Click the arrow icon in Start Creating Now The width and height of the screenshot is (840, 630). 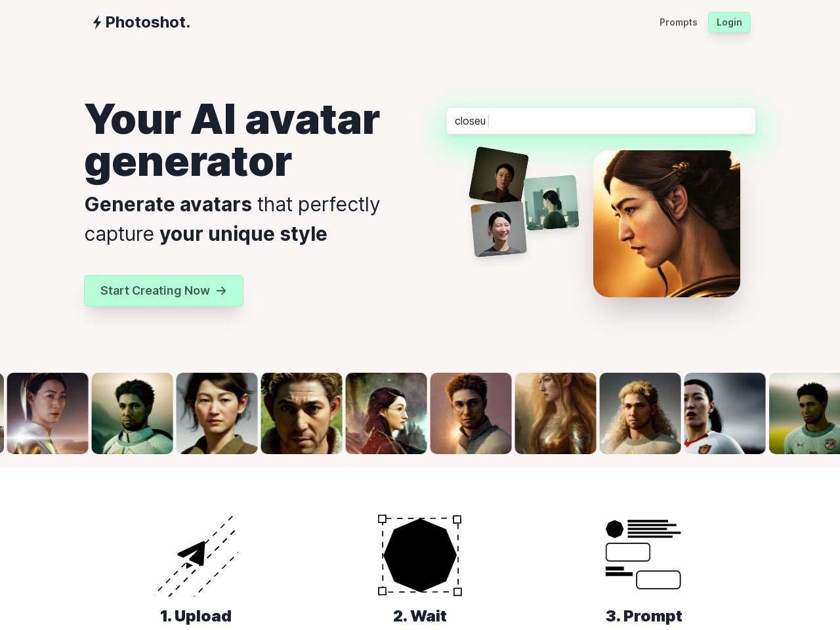[221, 291]
